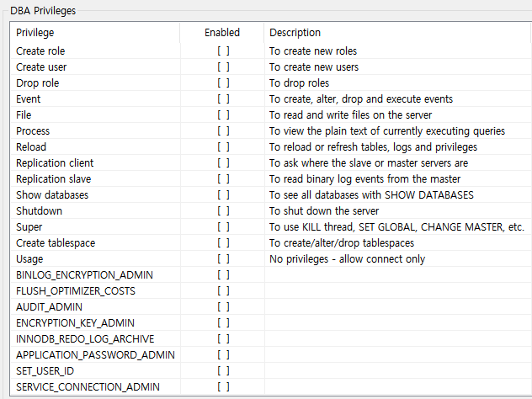Select the 'Shutdown' privilege name
532x399 pixels.
coord(39,210)
